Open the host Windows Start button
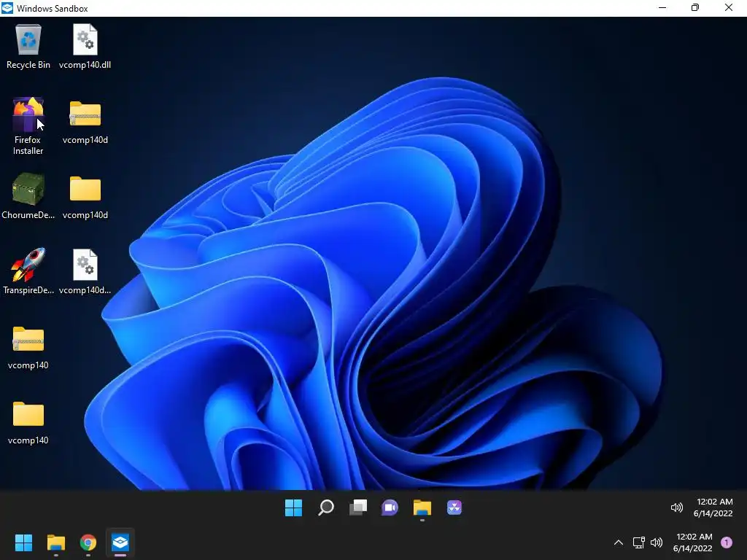The height and width of the screenshot is (560, 747). 23,542
